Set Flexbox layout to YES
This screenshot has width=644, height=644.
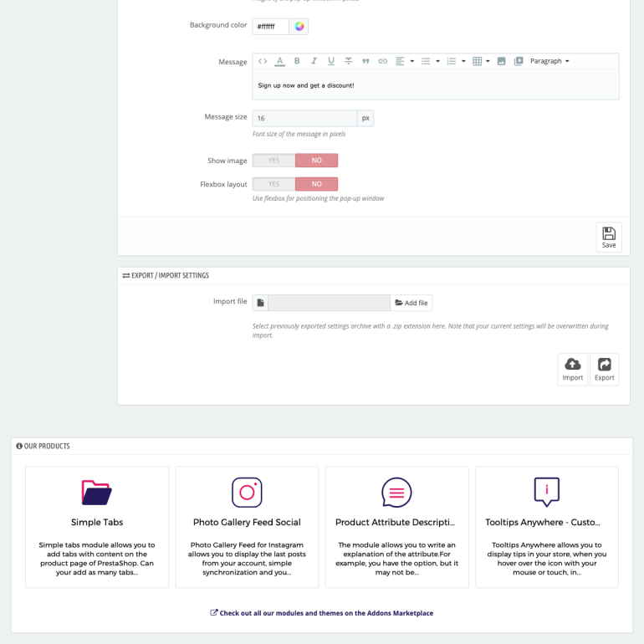point(274,184)
